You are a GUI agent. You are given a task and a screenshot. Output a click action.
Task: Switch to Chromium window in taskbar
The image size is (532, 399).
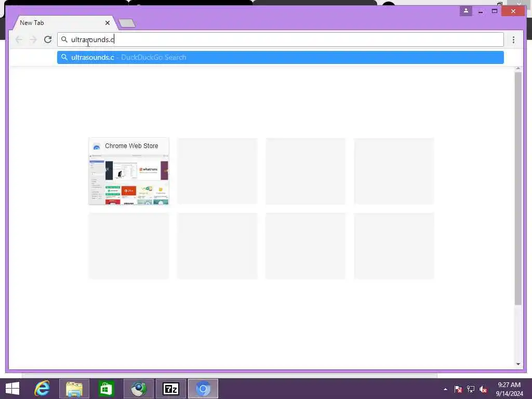click(203, 389)
